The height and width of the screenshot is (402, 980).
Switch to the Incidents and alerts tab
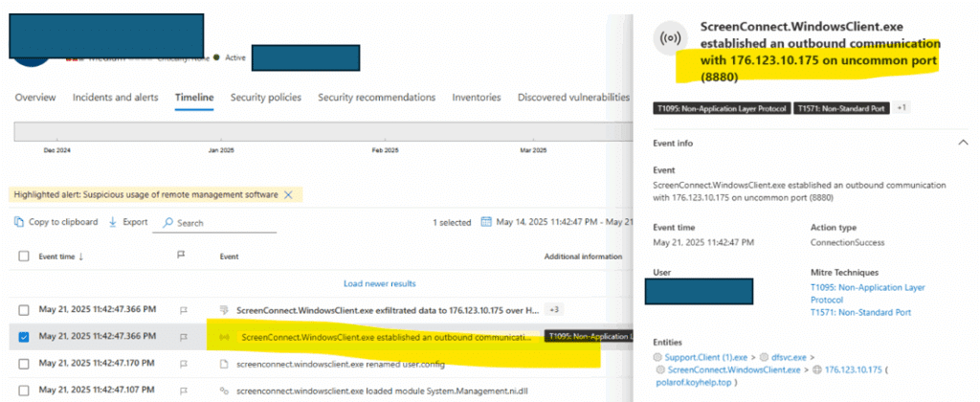coord(116,98)
